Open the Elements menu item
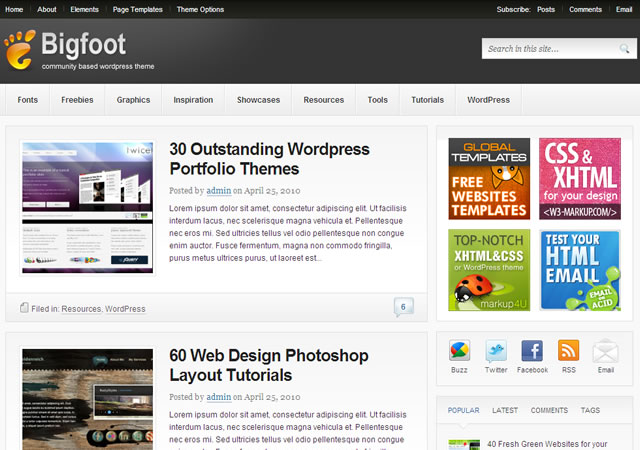Screen dimensions: 640x450 pos(84,9)
